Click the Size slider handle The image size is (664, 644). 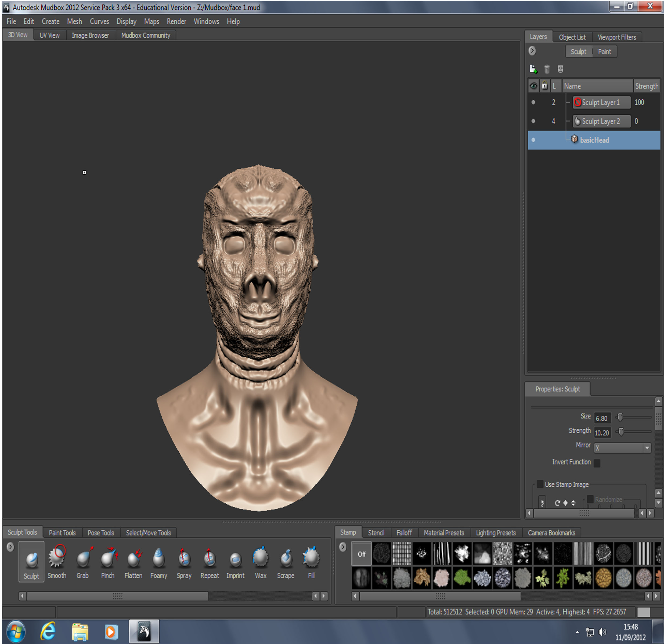click(x=620, y=417)
